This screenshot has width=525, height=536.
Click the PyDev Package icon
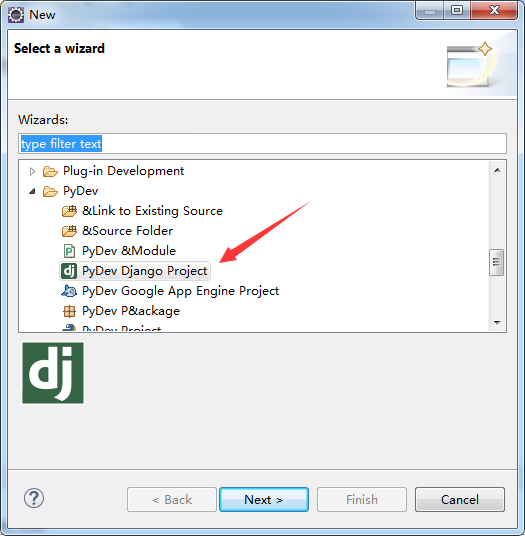click(69, 311)
